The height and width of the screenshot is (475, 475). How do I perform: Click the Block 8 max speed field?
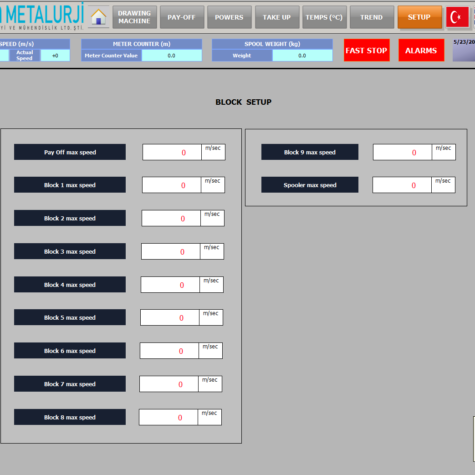tap(168, 417)
